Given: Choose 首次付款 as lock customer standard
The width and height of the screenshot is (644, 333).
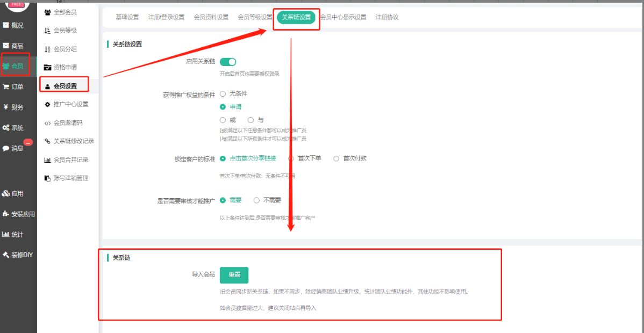Looking at the screenshot, I should coord(337,158).
